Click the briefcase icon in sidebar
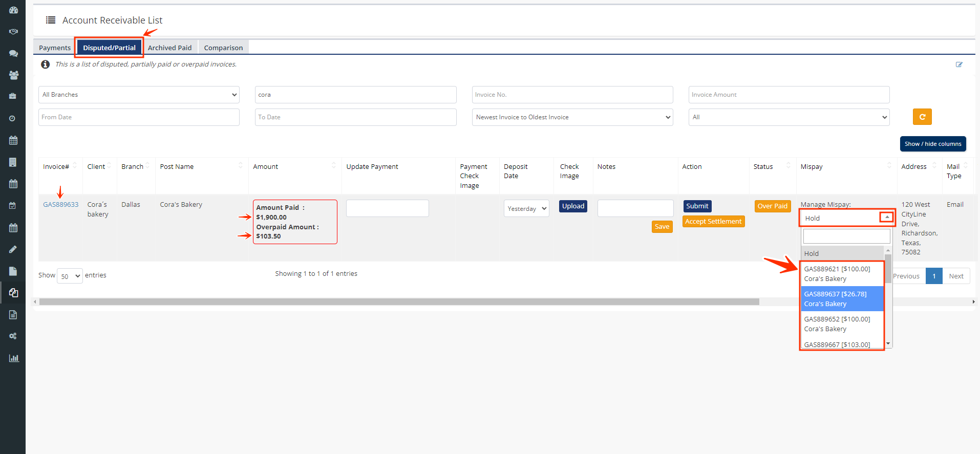980x454 pixels. click(x=13, y=96)
